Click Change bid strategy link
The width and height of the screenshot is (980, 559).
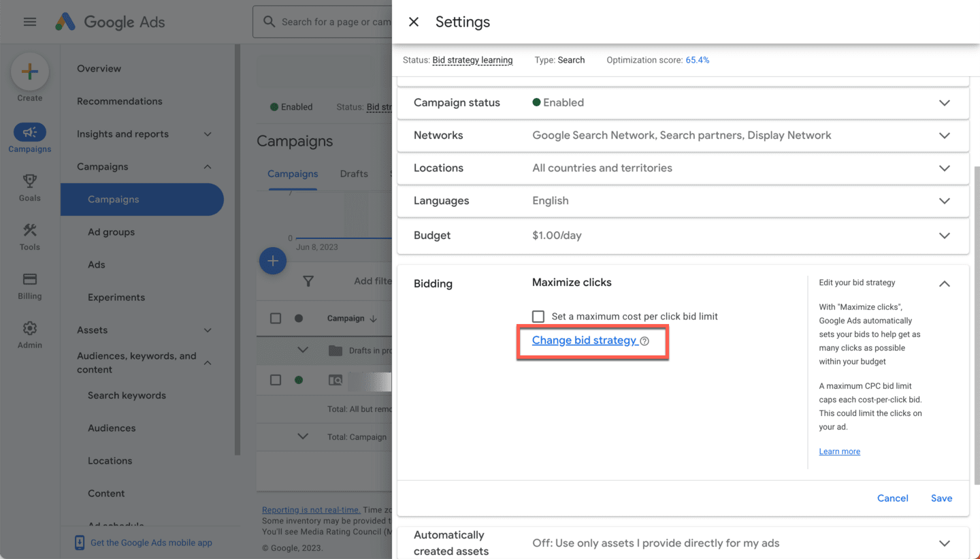tap(584, 340)
